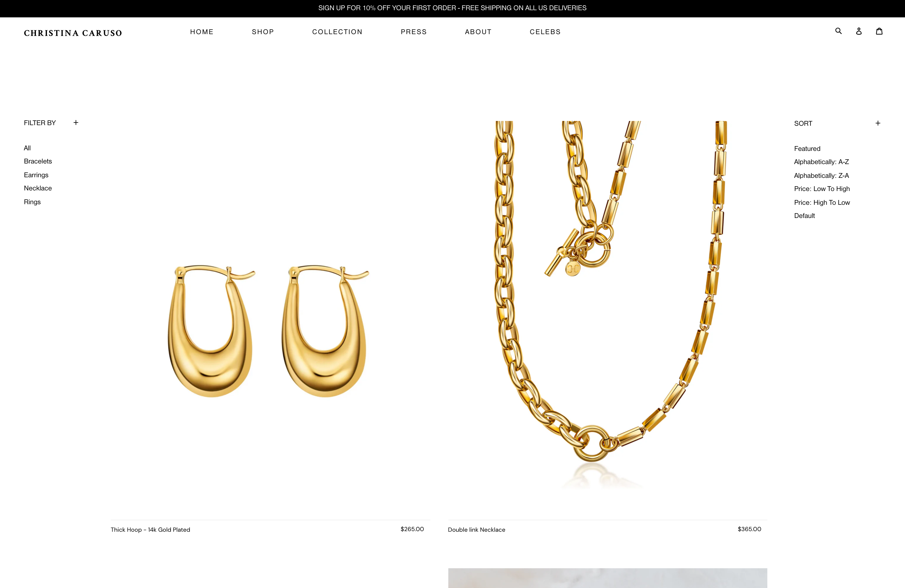Screen dimensions: 905x588
Task: Open the search icon in header
Action: [x=838, y=31]
